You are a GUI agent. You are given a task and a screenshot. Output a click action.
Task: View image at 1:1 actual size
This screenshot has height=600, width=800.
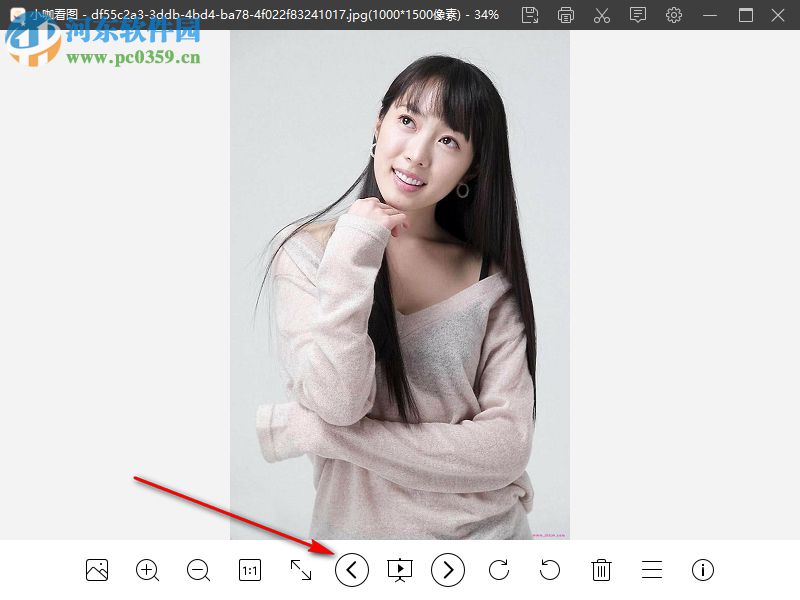pyautogui.click(x=248, y=570)
